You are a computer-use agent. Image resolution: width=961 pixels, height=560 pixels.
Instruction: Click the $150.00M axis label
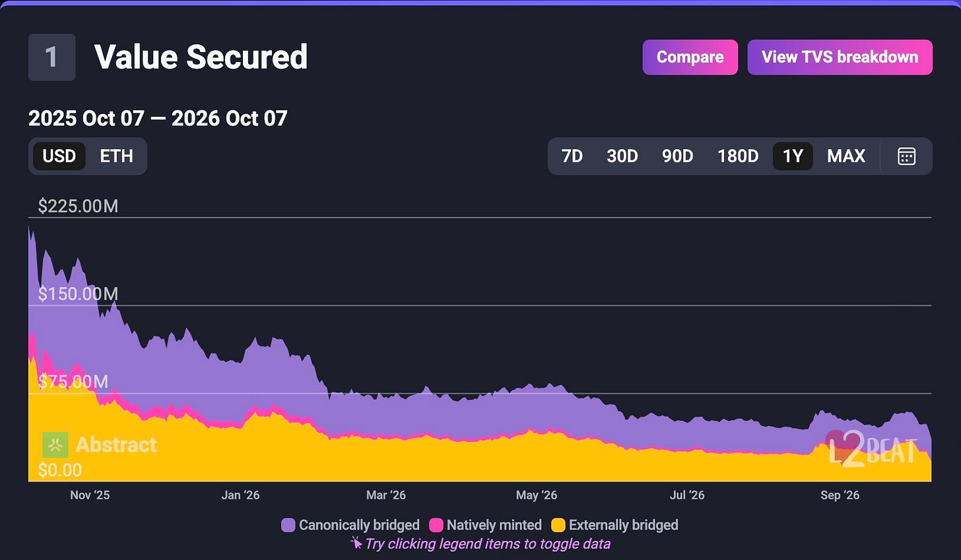pyautogui.click(x=78, y=294)
